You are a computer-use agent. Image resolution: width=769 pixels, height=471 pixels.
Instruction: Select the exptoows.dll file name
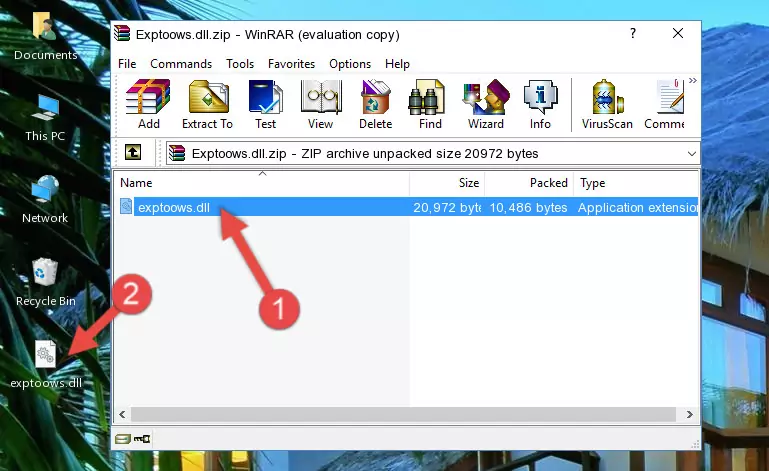174,207
